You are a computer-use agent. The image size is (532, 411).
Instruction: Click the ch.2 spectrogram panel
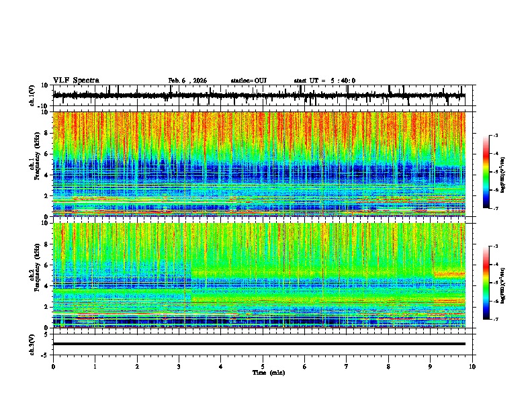coord(259,275)
